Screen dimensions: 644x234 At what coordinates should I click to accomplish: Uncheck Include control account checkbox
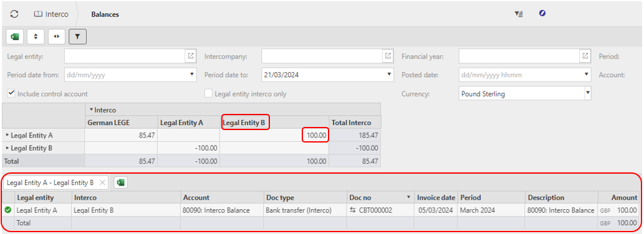pyautogui.click(x=11, y=93)
